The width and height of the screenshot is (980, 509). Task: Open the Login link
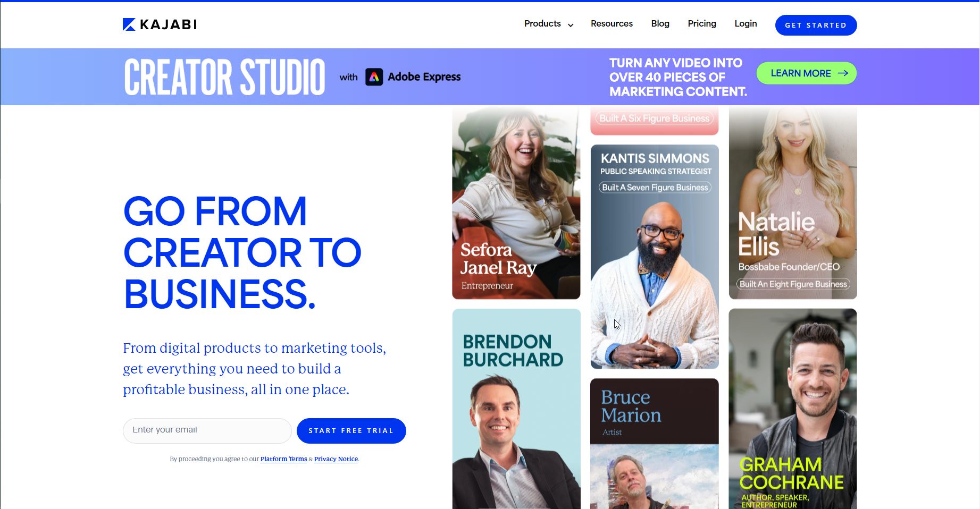[x=746, y=24]
